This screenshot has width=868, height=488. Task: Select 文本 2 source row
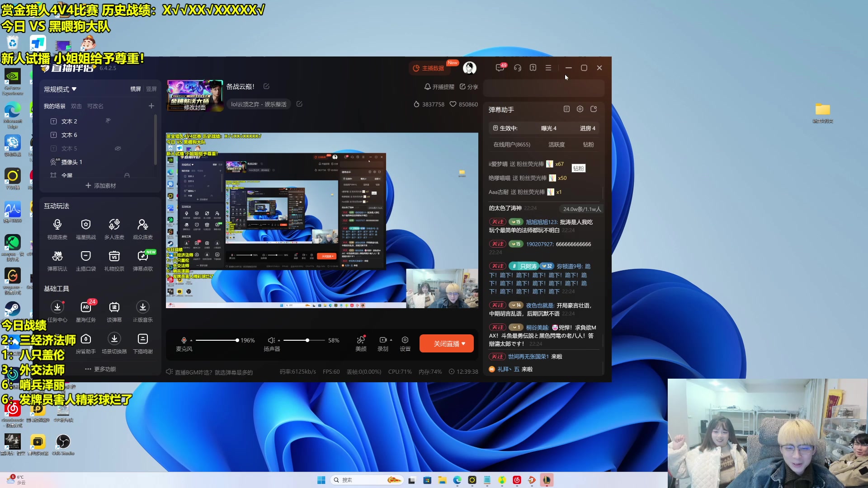click(99, 121)
